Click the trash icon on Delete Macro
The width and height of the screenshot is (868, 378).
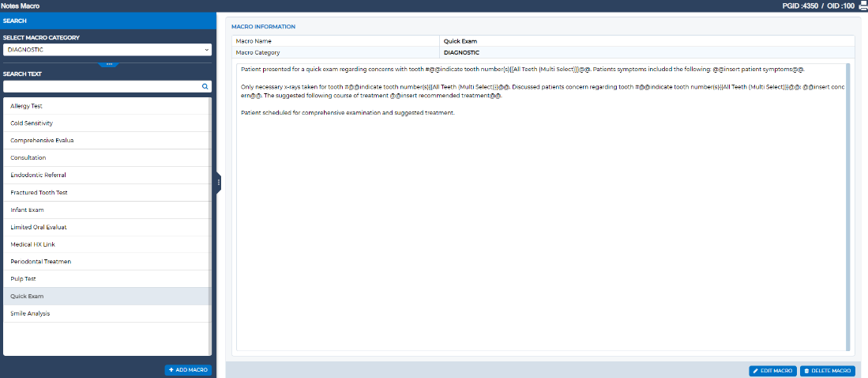click(806, 371)
